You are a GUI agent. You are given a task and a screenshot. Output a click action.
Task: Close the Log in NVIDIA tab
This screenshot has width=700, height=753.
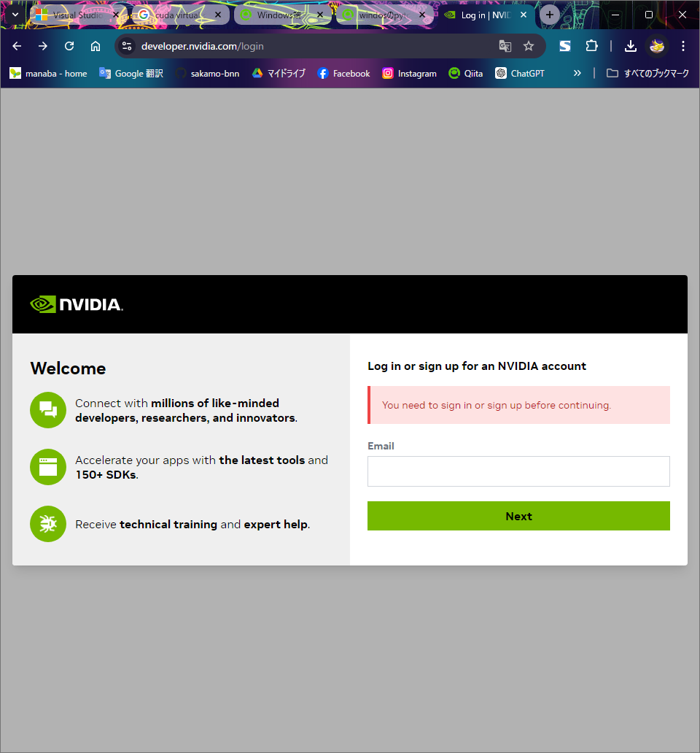(x=524, y=15)
